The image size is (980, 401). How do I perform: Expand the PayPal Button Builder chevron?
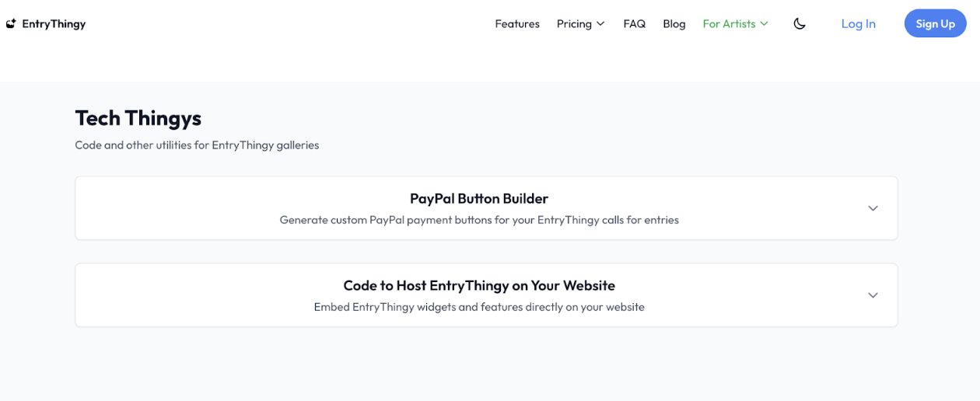[x=873, y=208]
